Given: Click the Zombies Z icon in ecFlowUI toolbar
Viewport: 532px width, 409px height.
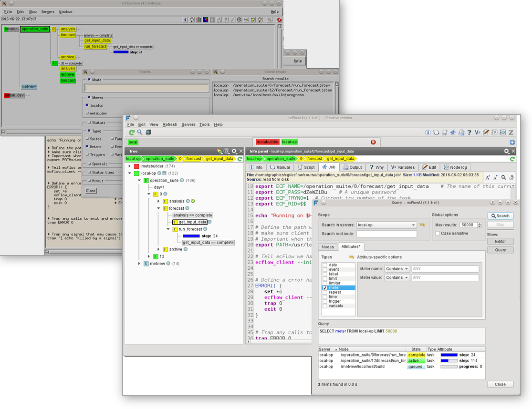Looking at the screenshot, I should pos(511,133).
